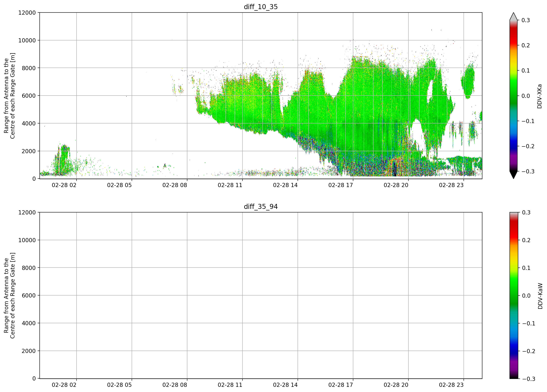
Task: Click the '02-28 23' x-axis label of the bottom plot
Action: point(451,385)
